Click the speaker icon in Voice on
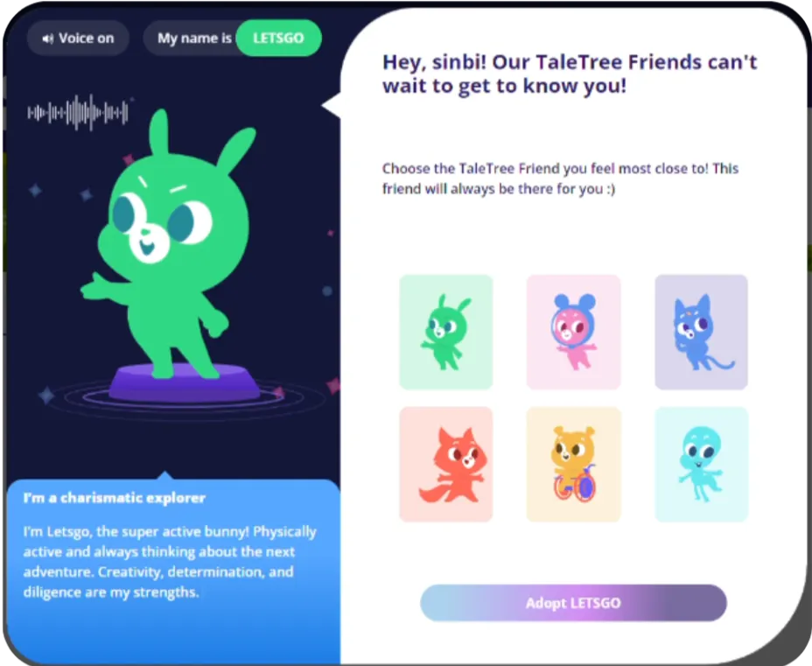The image size is (812, 666). click(47, 39)
